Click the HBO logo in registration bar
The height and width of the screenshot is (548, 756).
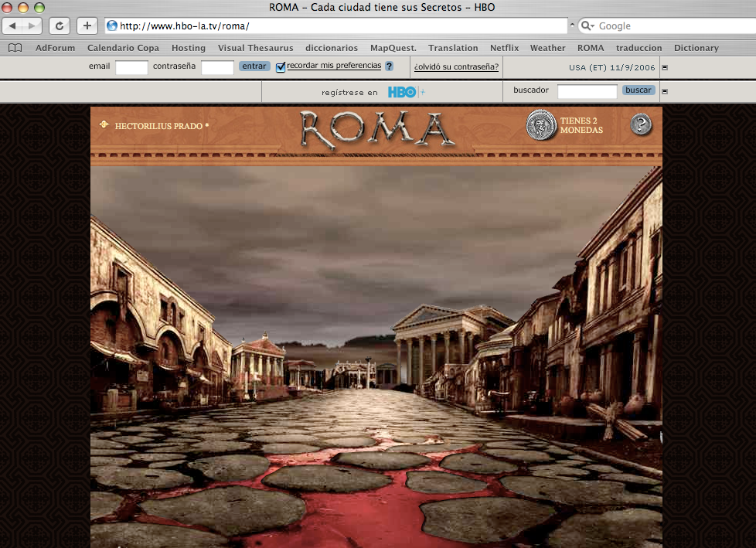tap(402, 92)
